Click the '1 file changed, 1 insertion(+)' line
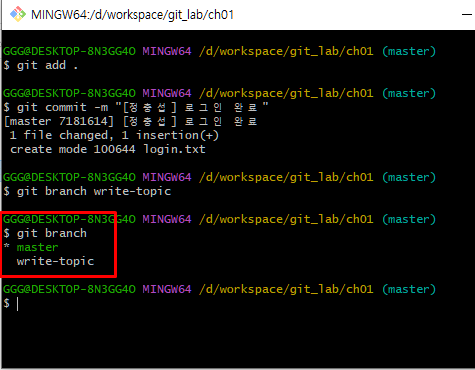The image size is (475, 370). pos(114,135)
